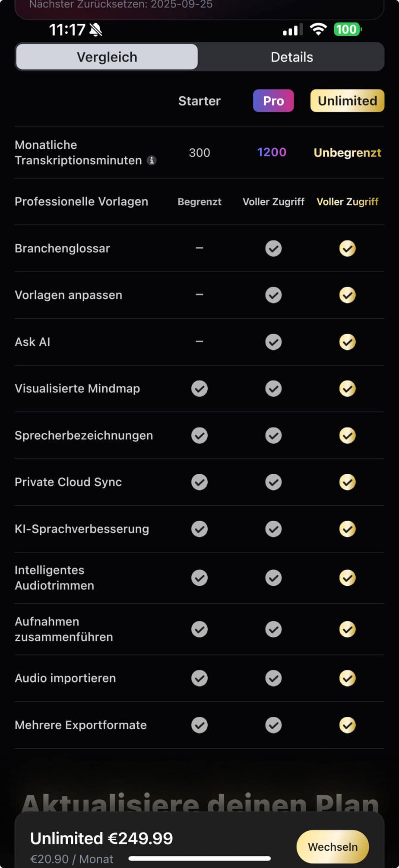Select the Pro plan badge
The image size is (399, 868).
click(x=273, y=101)
